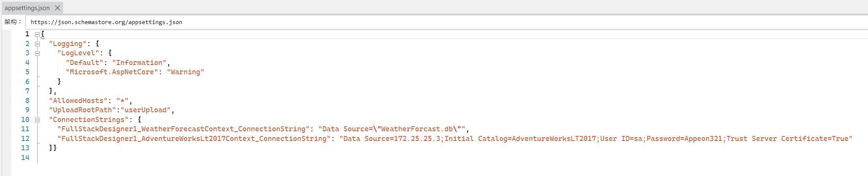
Task: Click line number 12 in the gutter
Action: point(25,139)
